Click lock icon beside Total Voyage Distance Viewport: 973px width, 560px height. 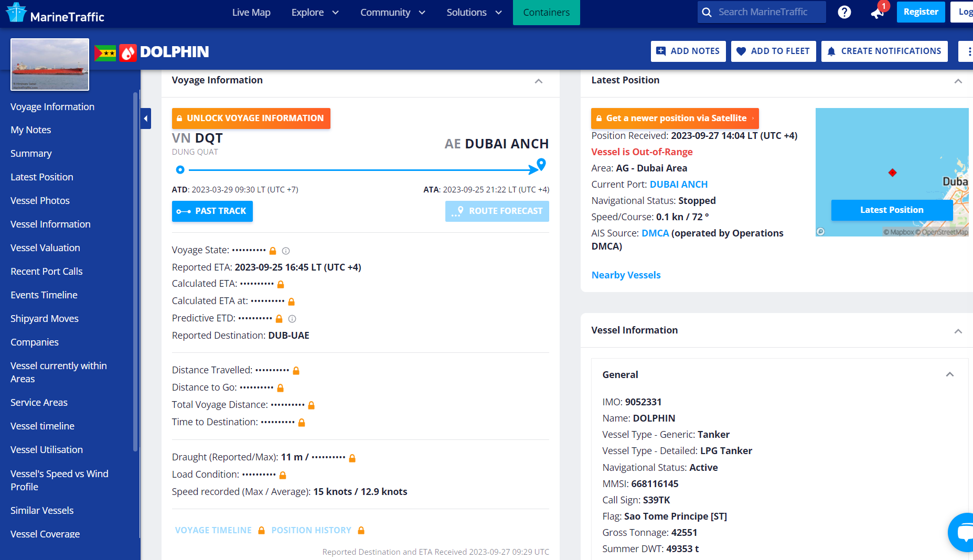(311, 405)
